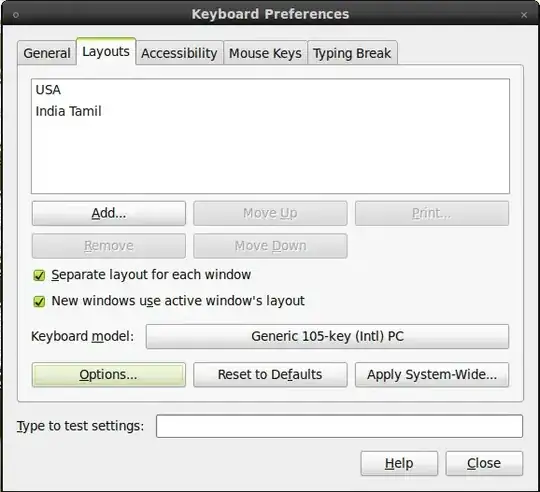This screenshot has width=540, height=492.
Task: Open the Accessibility tab
Action: click(x=179, y=53)
